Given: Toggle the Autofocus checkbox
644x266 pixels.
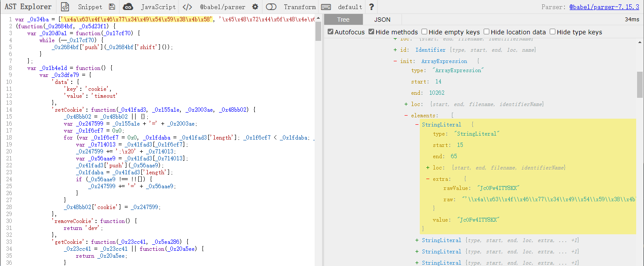Looking at the screenshot, I should (x=330, y=32).
